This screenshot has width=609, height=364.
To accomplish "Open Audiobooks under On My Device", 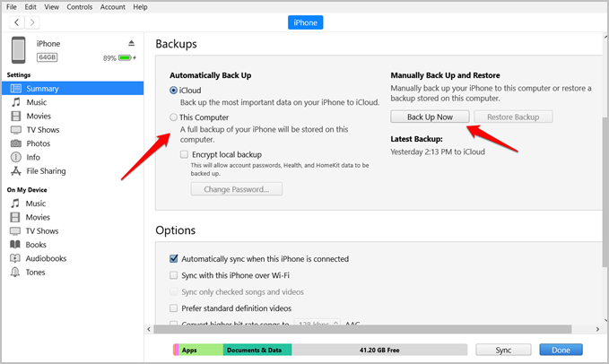I will (x=46, y=258).
